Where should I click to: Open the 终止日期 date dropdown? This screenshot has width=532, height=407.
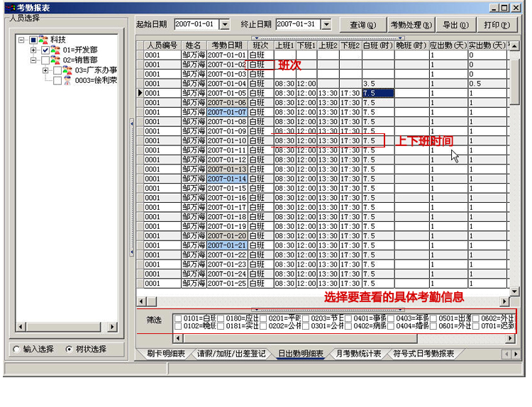click(x=326, y=24)
